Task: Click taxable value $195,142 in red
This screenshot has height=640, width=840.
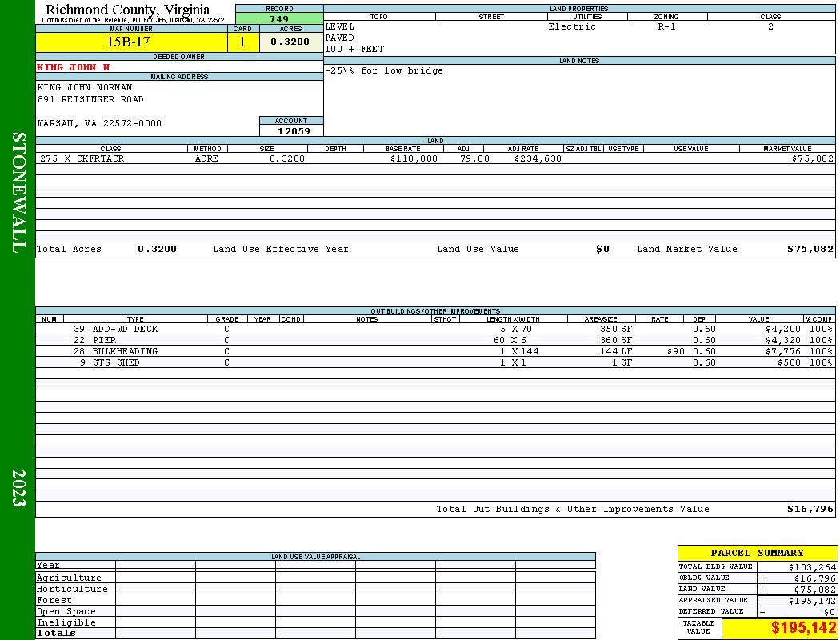Action: pos(803,628)
